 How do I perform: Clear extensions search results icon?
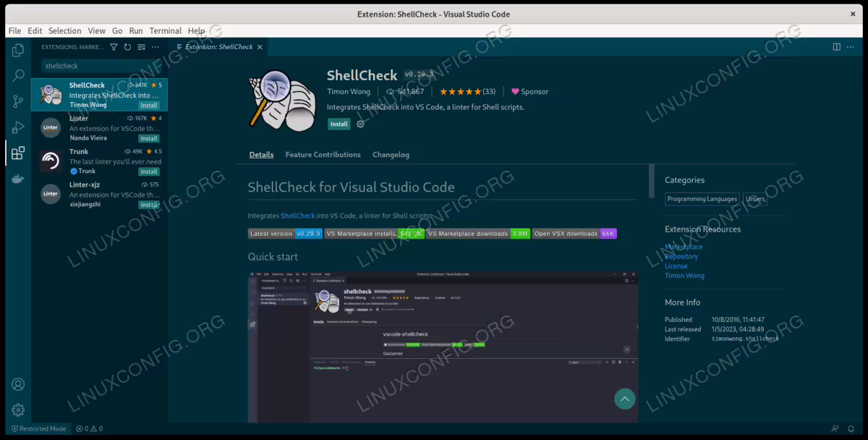click(x=141, y=47)
